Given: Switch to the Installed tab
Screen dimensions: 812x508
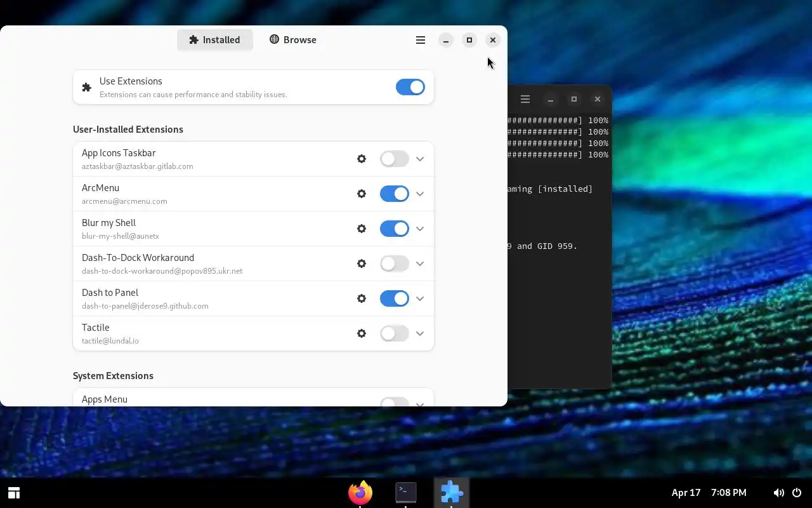Looking at the screenshot, I should [215, 39].
